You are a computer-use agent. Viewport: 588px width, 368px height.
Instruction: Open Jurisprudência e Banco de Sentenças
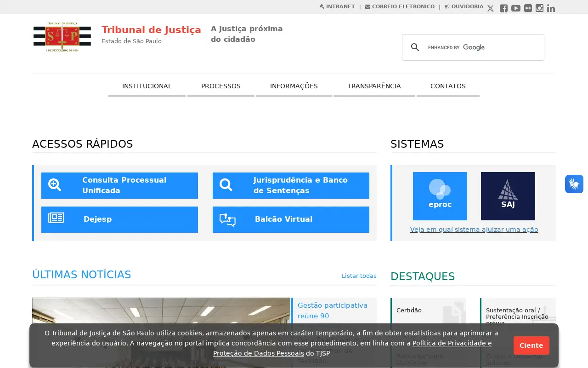pyautogui.click(x=291, y=185)
